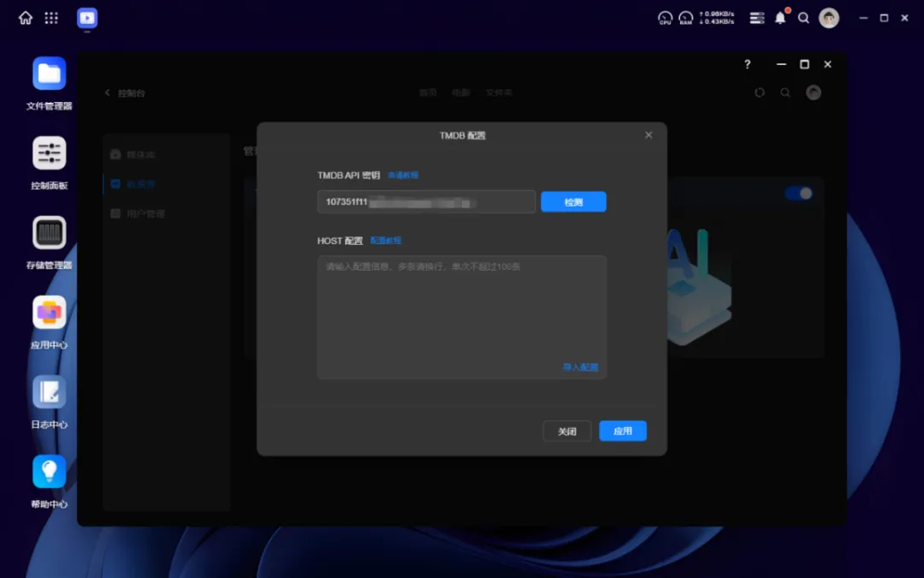Click the CPU usage gauge icon
This screenshot has height=578, width=924.
tap(665, 18)
